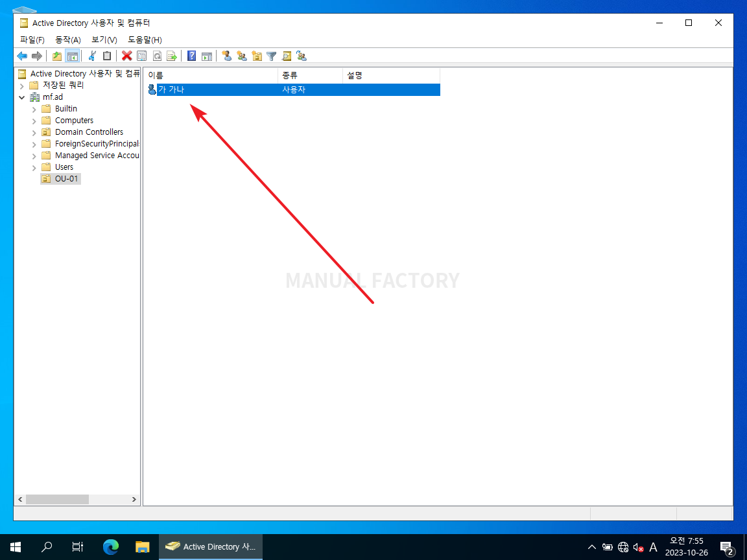Click the Refresh toolbar icon
747x560 pixels.
[x=157, y=56]
